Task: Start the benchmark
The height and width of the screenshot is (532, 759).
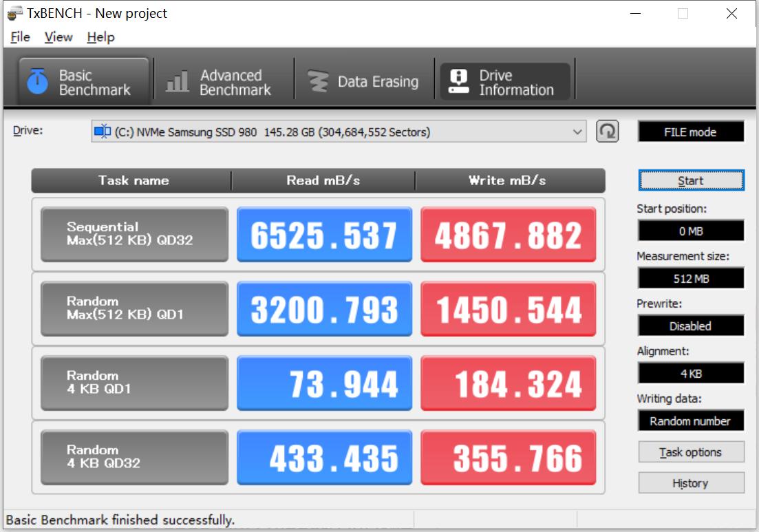Action: tap(690, 180)
